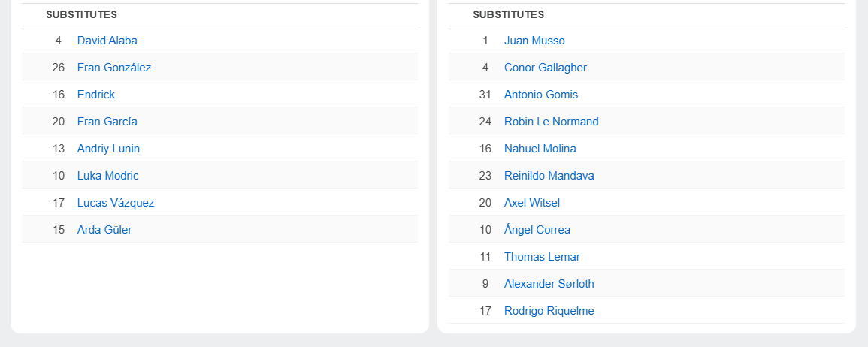View Reinildo Mandava's player page
Viewport: 868px width, 347px height.
549,176
